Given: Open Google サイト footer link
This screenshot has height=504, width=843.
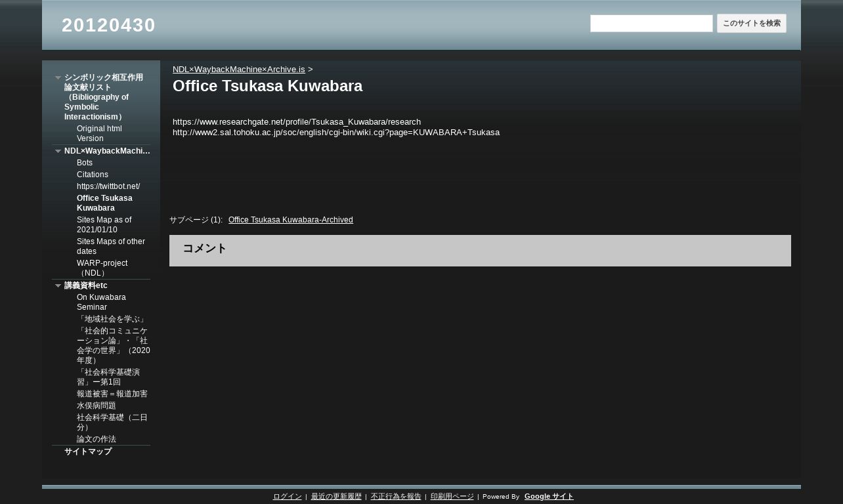Looking at the screenshot, I should 549,497.
